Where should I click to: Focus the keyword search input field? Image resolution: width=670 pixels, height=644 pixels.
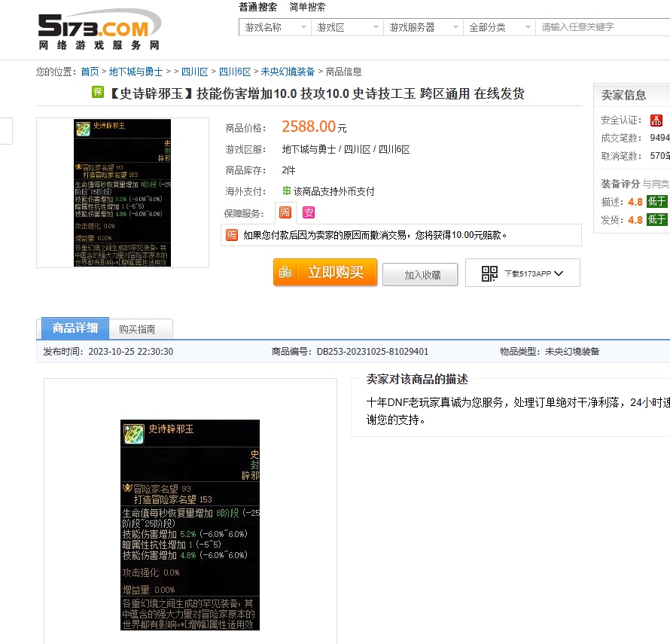(x=602, y=27)
